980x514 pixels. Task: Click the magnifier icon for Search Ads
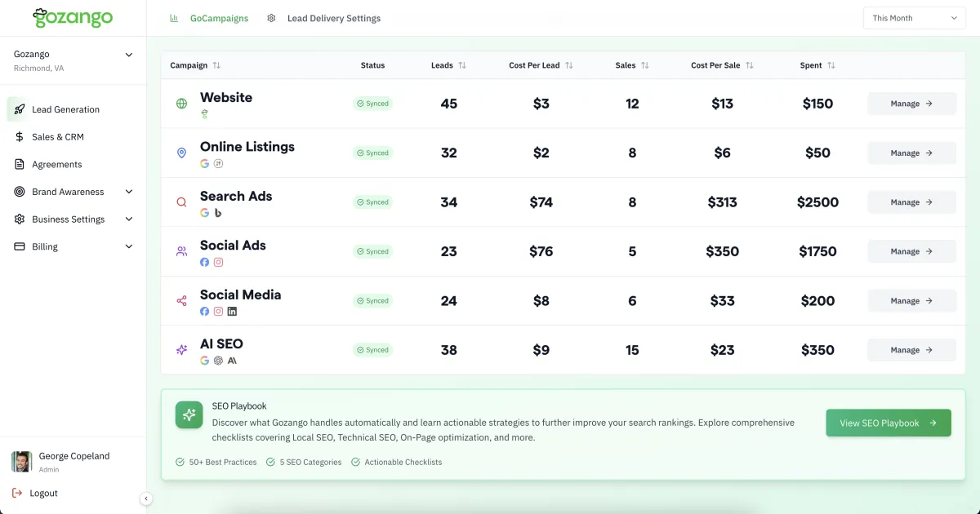click(181, 202)
